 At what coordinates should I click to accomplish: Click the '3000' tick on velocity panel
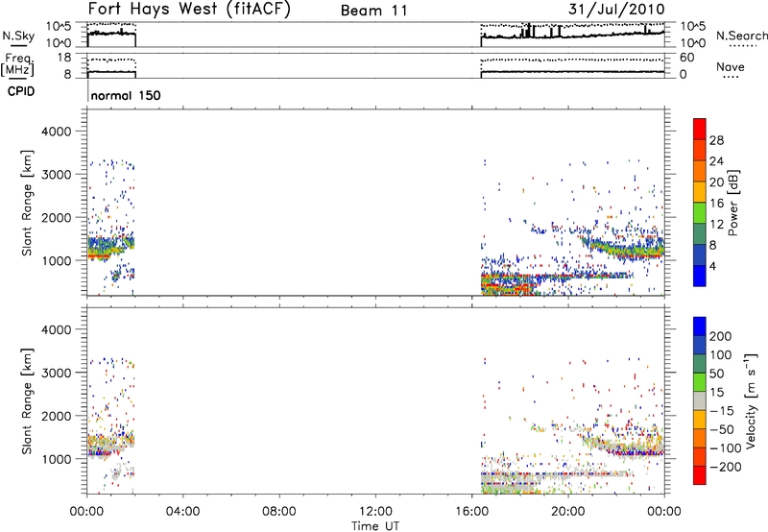(56, 373)
